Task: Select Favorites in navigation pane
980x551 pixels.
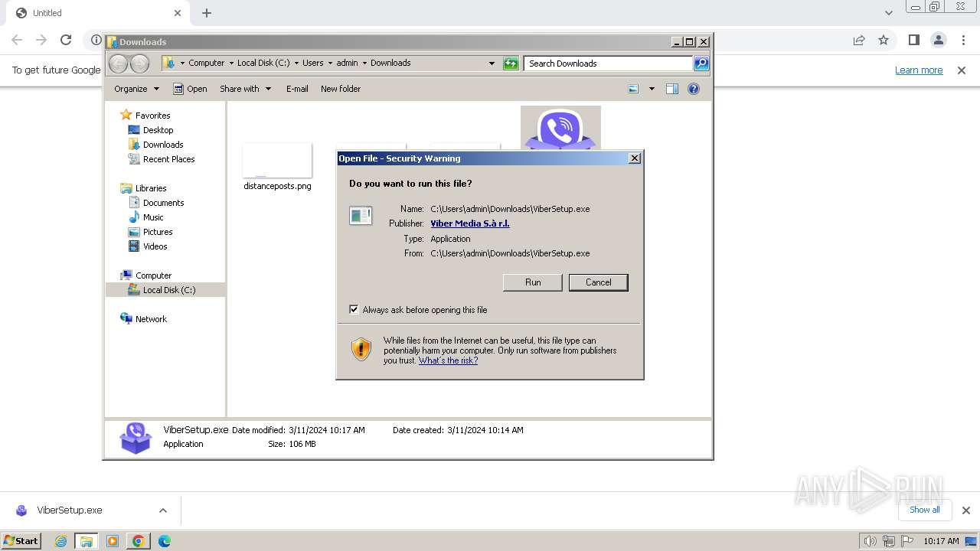Action: [152, 116]
